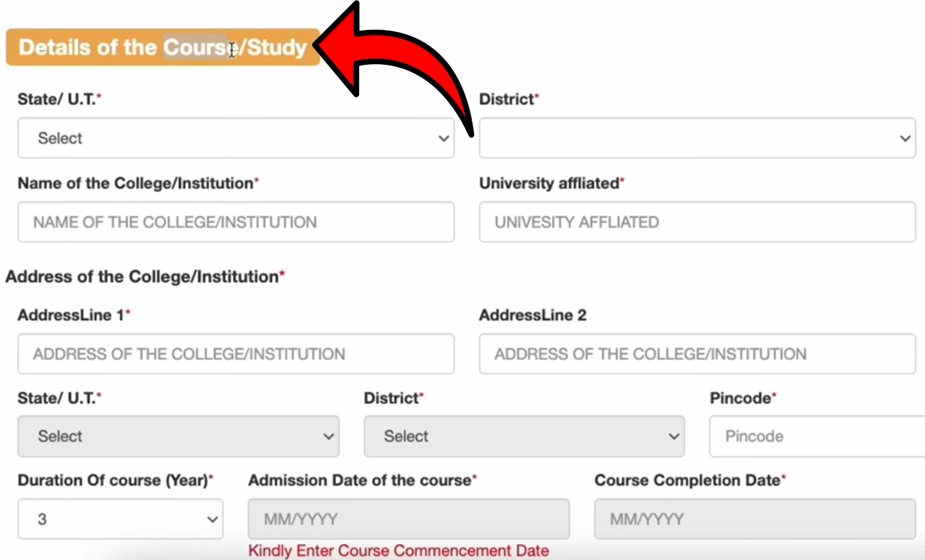Viewport: 925px width, 560px height.
Task: Click the AddressLine 1 input field
Action: click(x=236, y=354)
